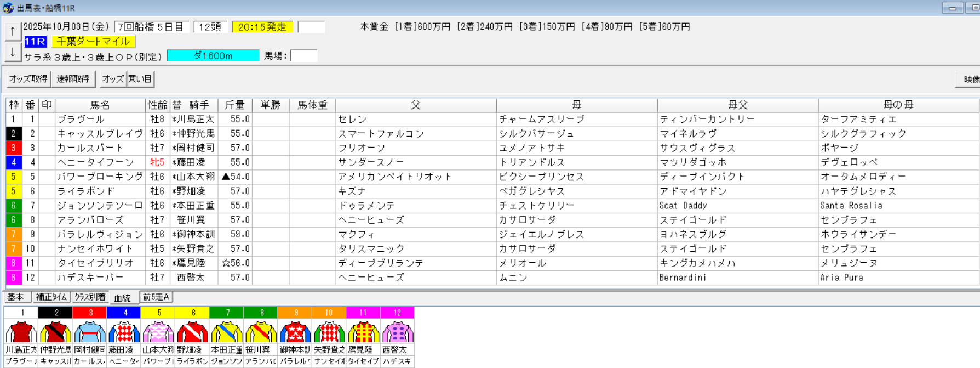Click the silk icon for 鷹見陸
980x368 pixels.
(x=363, y=332)
